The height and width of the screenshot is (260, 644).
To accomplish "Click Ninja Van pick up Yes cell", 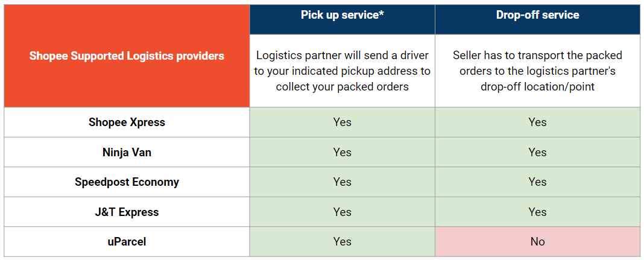I will coord(343,152).
